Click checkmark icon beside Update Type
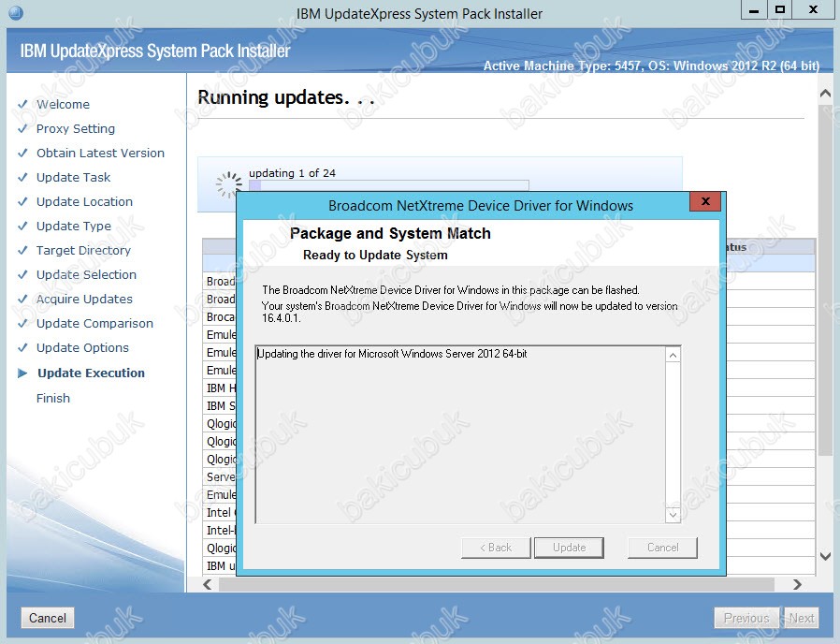840x644 pixels. [x=22, y=226]
